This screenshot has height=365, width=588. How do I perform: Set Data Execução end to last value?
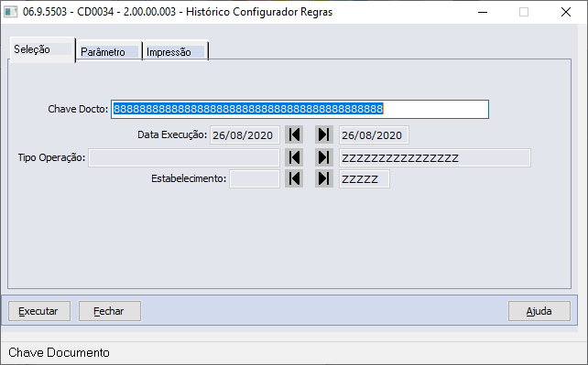tap(324, 134)
